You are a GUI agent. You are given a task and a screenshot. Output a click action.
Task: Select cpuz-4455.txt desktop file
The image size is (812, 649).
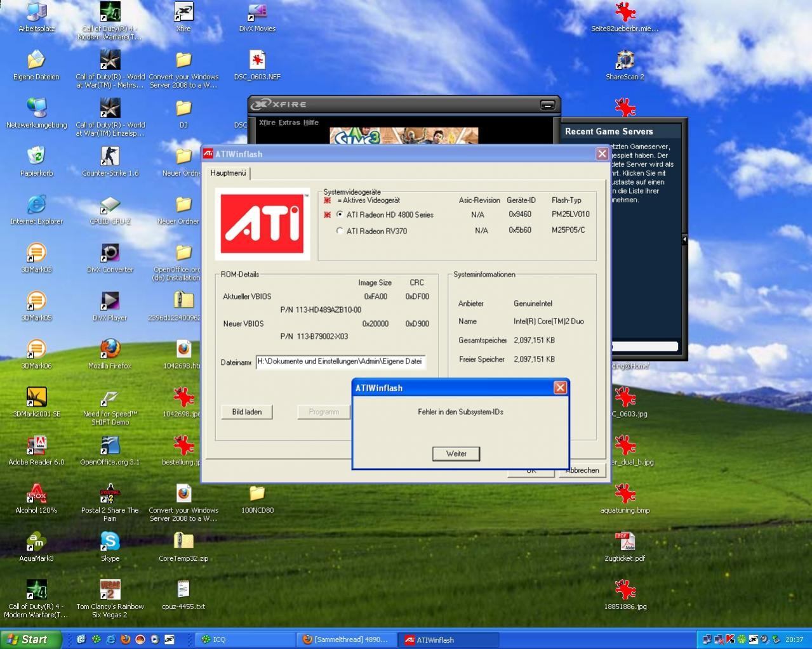(x=183, y=596)
